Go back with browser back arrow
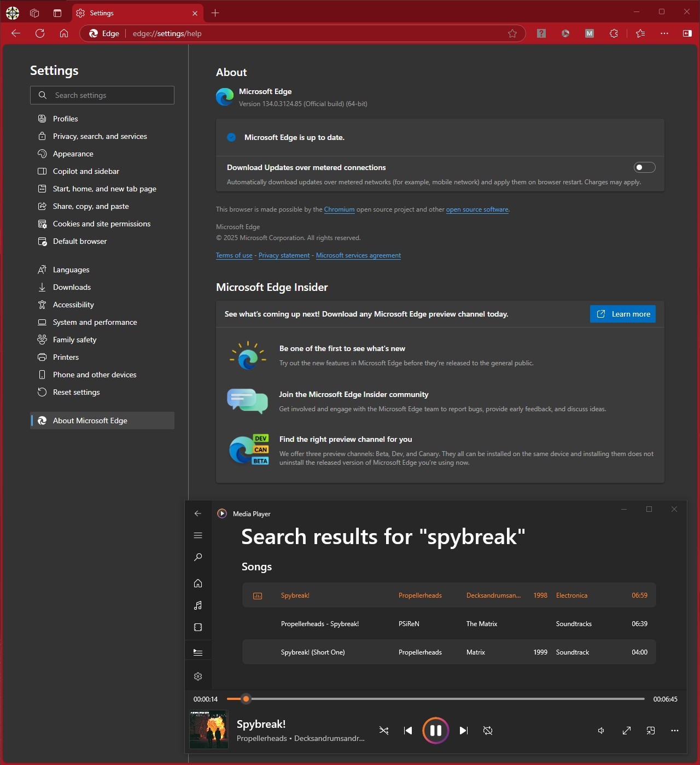 coord(16,33)
